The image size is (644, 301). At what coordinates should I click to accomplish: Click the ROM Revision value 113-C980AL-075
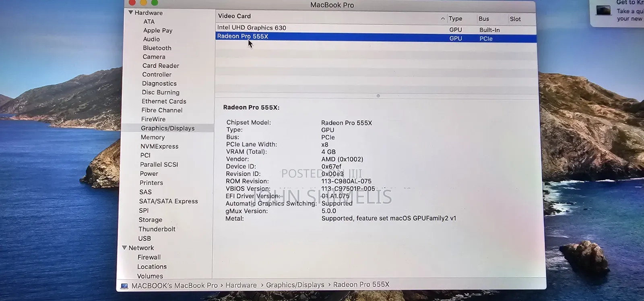346,181
